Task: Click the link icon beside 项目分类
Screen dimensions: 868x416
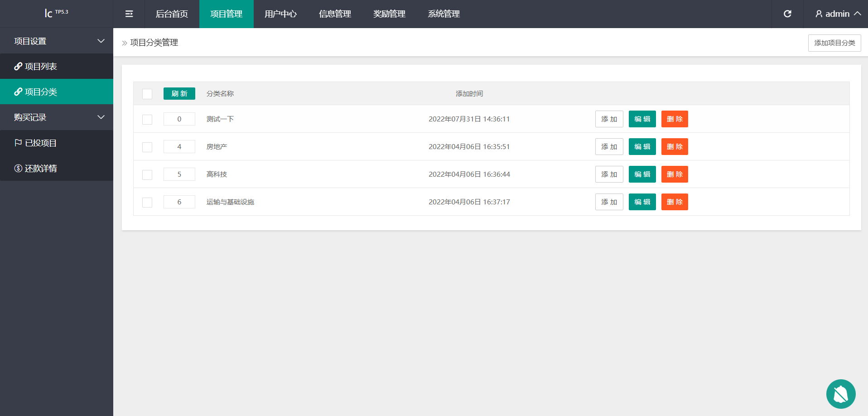Action: click(x=18, y=92)
